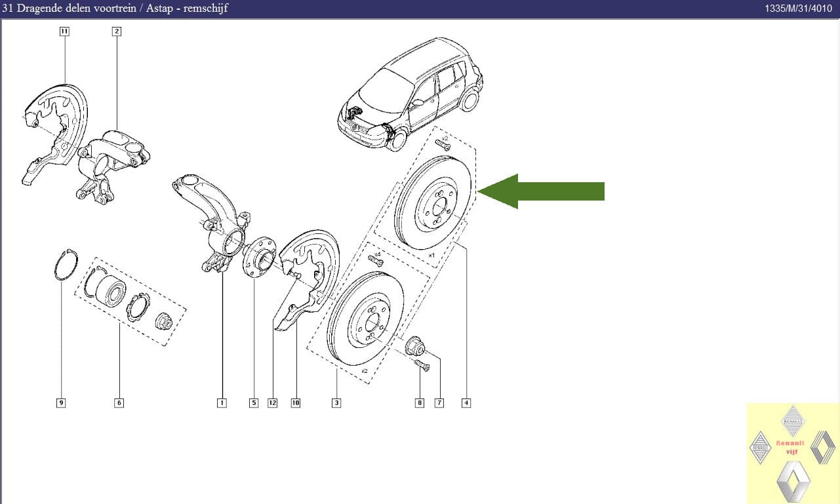Viewport: 840px width, 504px height.
Task: Select the upper brake disc drawing
Action: (x=436, y=203)
